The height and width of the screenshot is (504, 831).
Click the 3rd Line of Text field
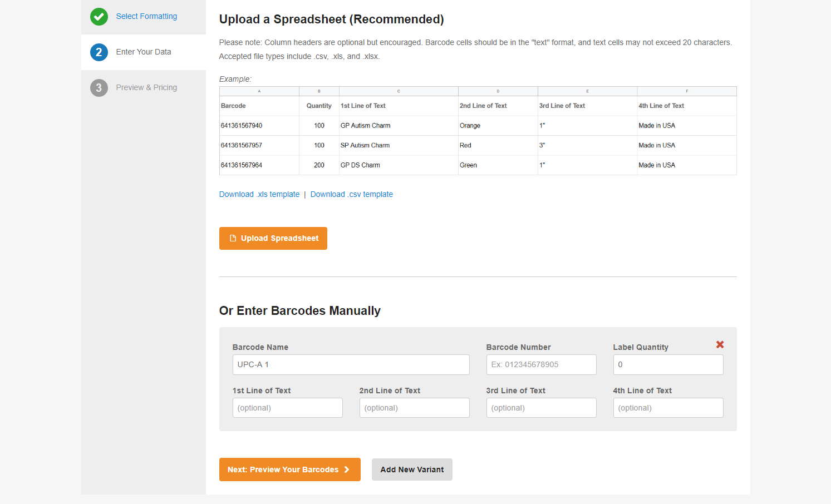click(x=541, y=408)
